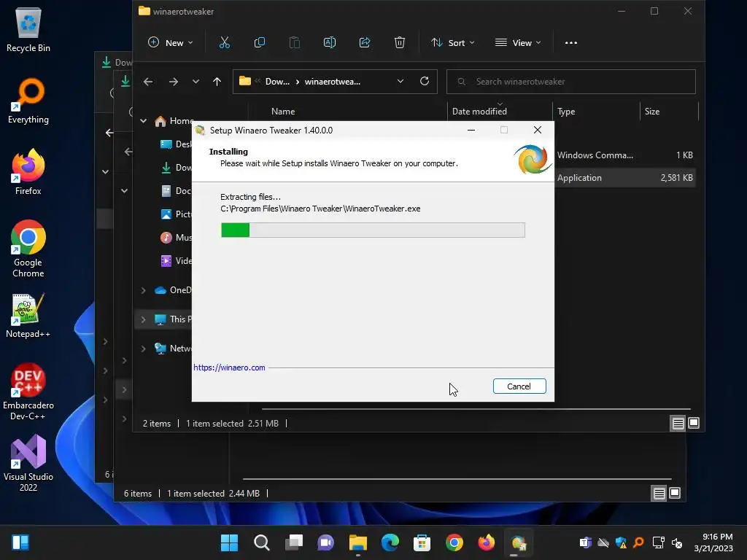The width and height of the screenshot is (747, 560).
Task: Open Recycle Bin desktop icon
Action: click(x=28, y=29)
